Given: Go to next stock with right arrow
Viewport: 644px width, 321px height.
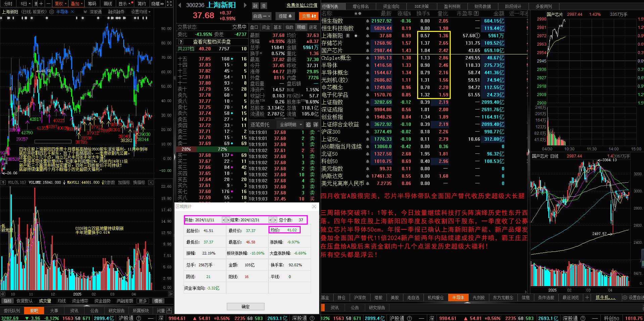Looking at the screenshot, I should click(245, 5).
